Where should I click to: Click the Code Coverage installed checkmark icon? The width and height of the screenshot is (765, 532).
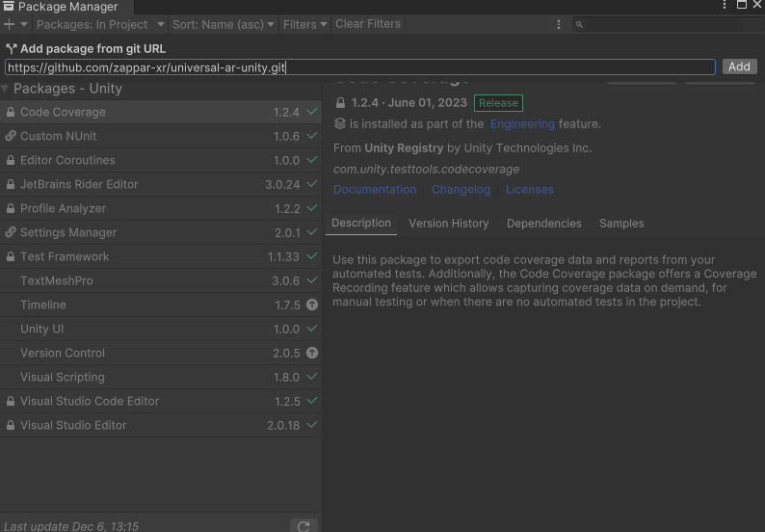click(x=312, y=112)
